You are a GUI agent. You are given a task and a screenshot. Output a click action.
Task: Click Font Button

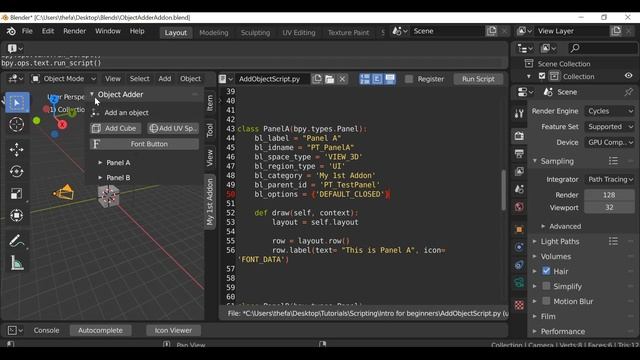click(144, 144)
